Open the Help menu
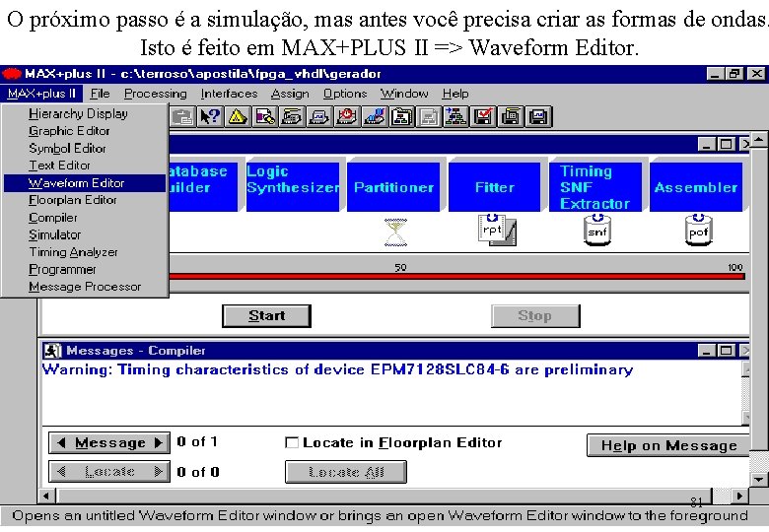This screenshot has height=532, width=769. point(455,93)
